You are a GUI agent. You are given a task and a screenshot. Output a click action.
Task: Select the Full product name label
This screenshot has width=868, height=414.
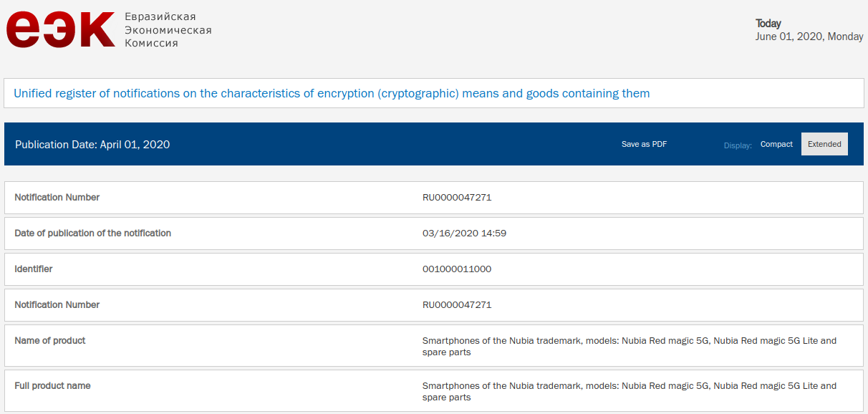point(53,385)
